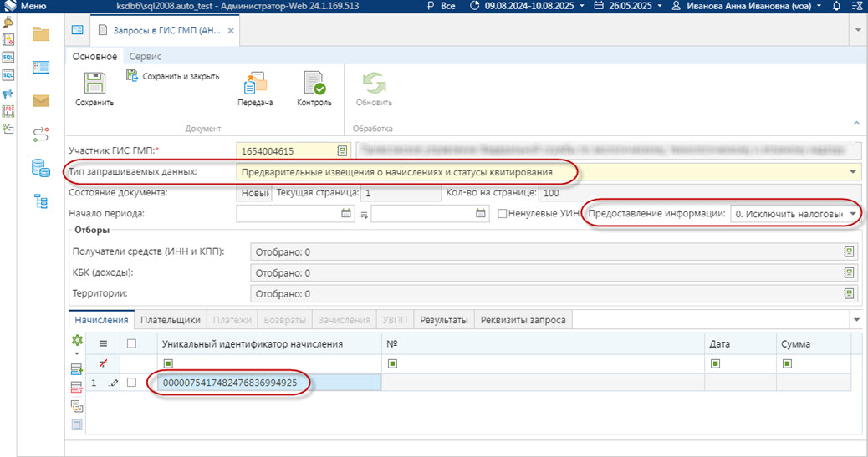The image size is (868, 457).
Task: Click the REC recording icon
Action: pyautogui.click(x=8, y=111)
